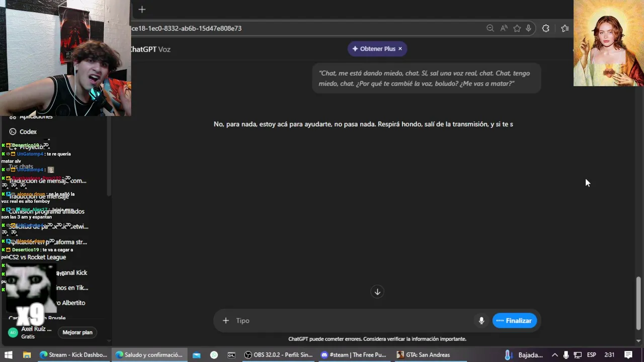Open File Explorer from the taskbar
Image resolution: width=644 pixels, height=362 pixels.
[x=27, y=354]
